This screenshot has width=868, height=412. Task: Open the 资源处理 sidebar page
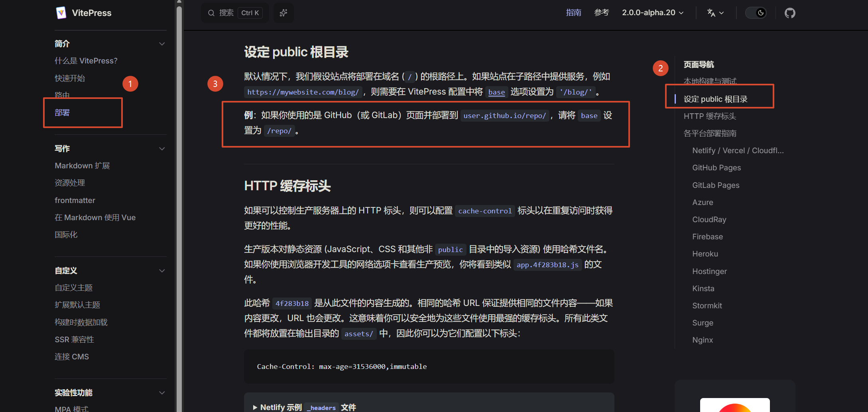(70, 183)
